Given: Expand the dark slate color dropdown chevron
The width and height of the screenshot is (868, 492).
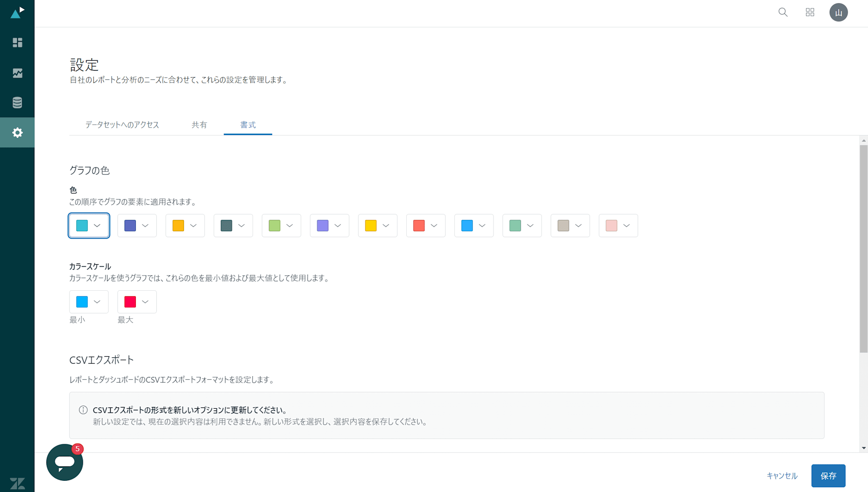Looking at the screenshot, I should (x=242, y=226).
